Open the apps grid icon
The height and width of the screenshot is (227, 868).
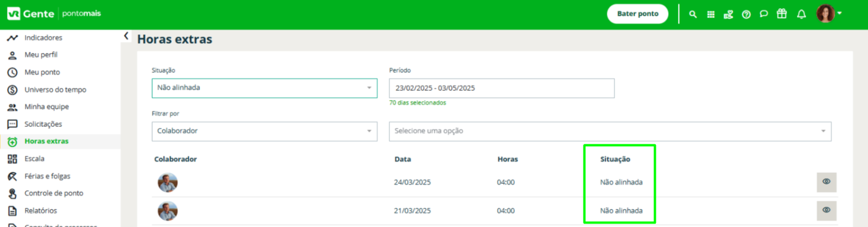(x=711, y=14)
